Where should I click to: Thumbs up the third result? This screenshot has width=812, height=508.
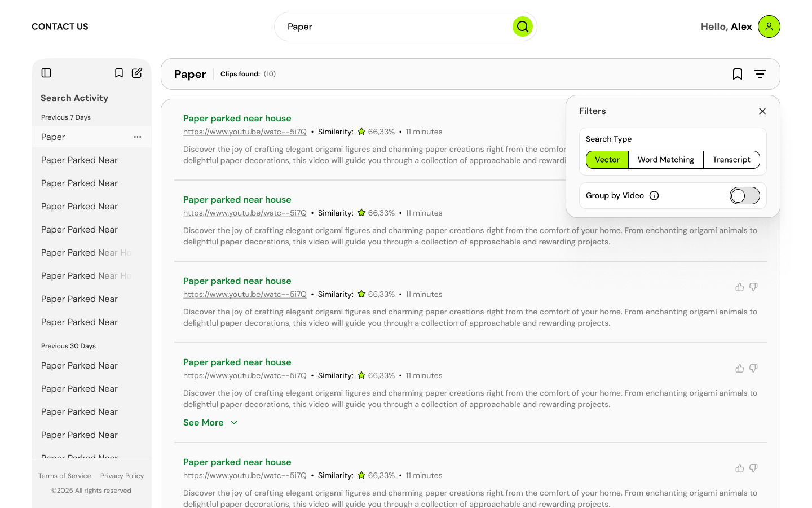pyautogui.click(x=739, y=287)
